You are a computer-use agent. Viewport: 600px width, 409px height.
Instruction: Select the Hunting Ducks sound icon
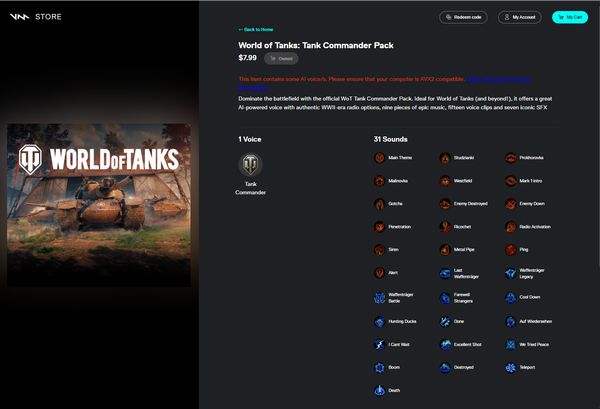379,322
